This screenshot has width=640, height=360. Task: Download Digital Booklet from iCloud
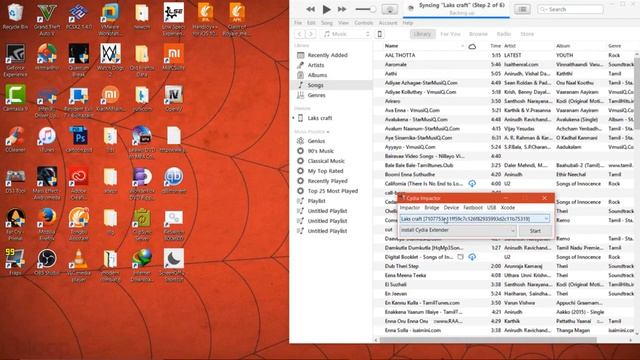[x=472, y=257]
